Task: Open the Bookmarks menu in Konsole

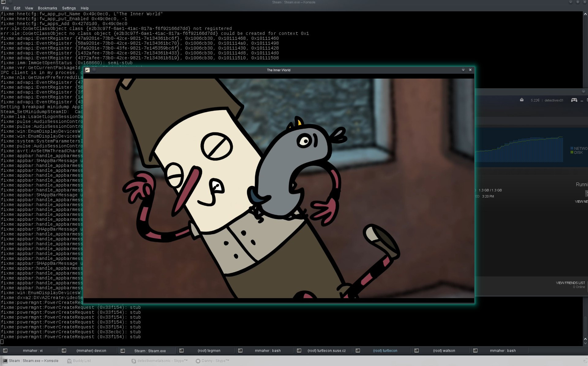Action: pyautogui.click(x=47, y=8)
